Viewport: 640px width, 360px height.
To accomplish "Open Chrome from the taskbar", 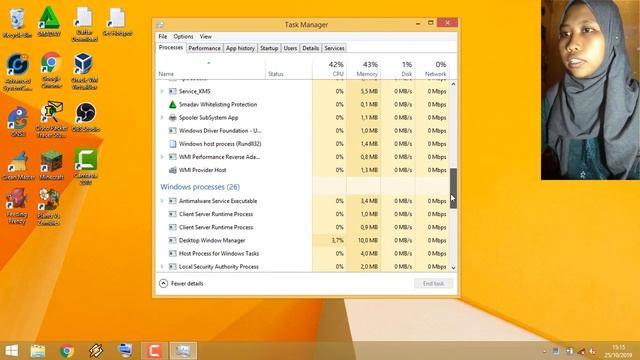I will 67,351.
